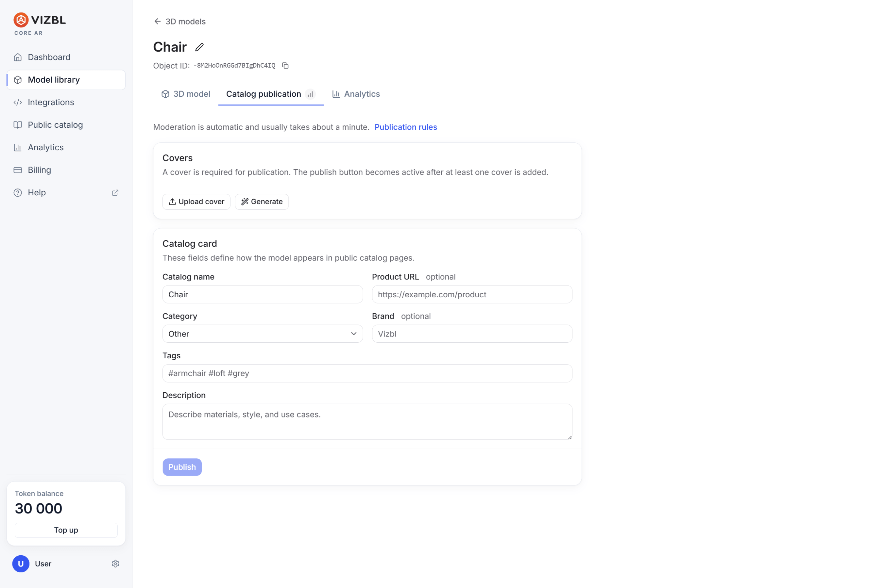This screenshot has width=884, height=588.
Task: Open the Publication rules link
Action: [x=406, y=127]
